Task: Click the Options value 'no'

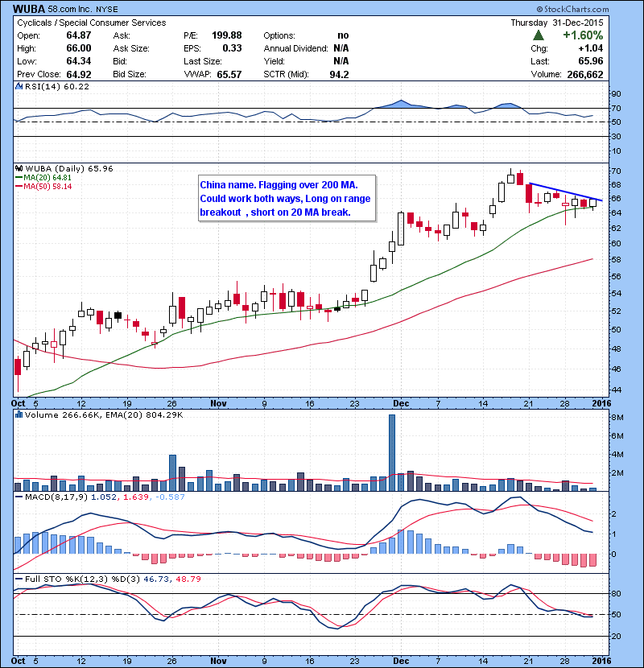Action: point(343,35)
